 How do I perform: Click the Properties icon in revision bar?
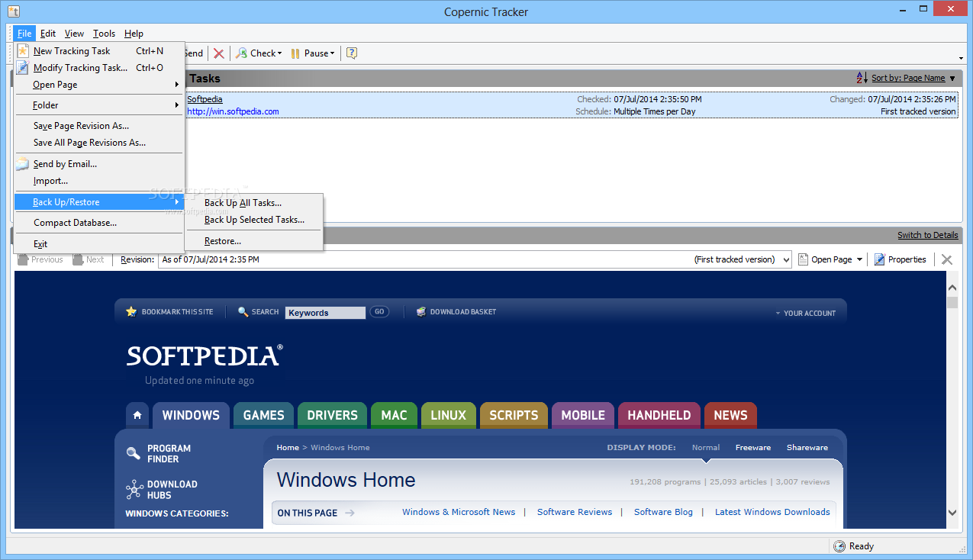880,259
